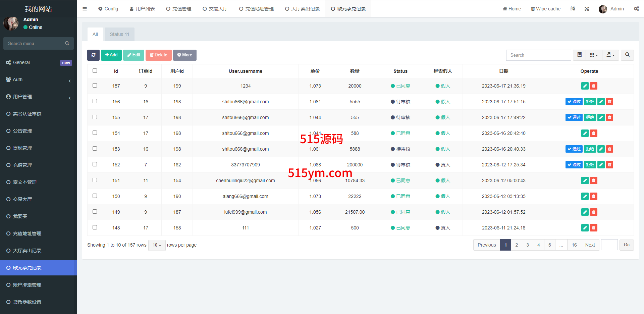Approve row 156 with the 通过 button
This screenshot has height=314, width=644.
tap(574, 102)
